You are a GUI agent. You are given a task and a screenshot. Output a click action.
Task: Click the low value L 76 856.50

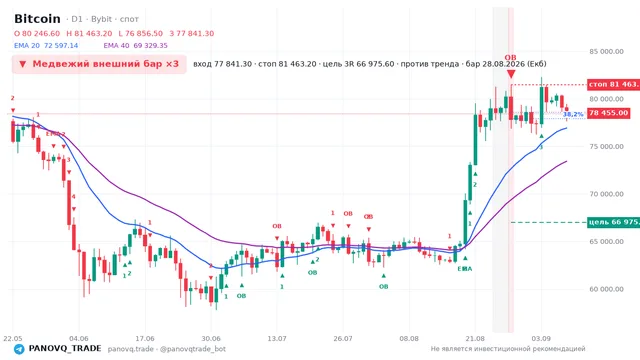point(140,33)
